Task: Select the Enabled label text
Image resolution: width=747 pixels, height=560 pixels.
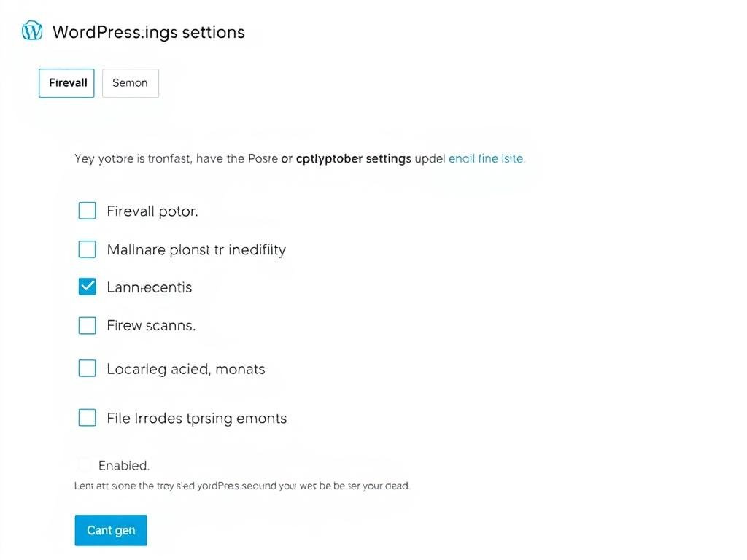Action: click(x=123, y=465)
